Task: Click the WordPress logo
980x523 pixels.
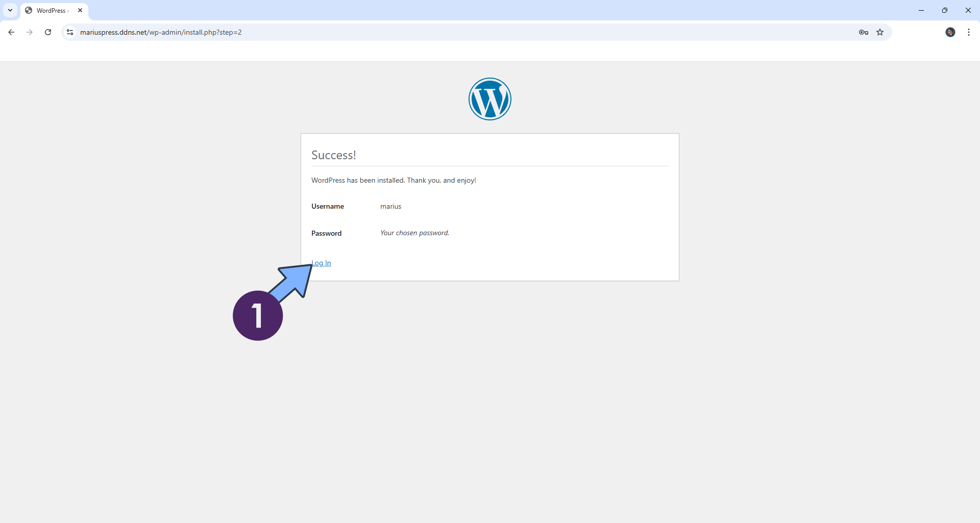Action: pos(490,99)
